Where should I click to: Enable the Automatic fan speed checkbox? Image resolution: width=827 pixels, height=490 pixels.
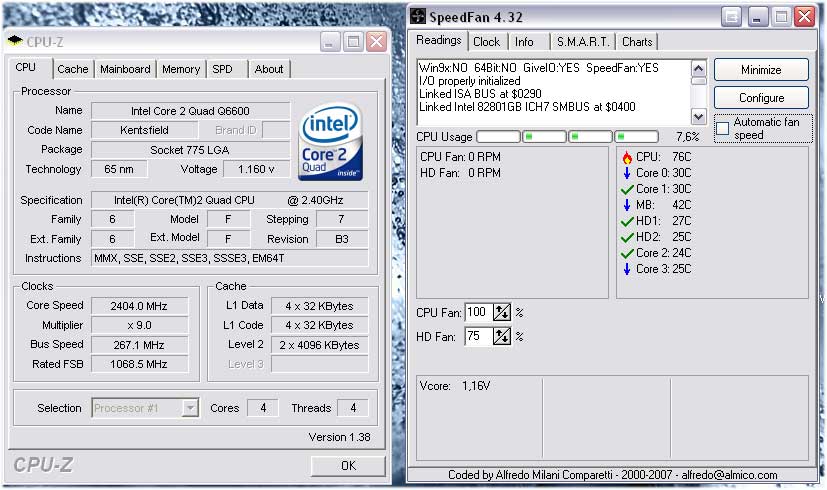(x=723, y=128)
